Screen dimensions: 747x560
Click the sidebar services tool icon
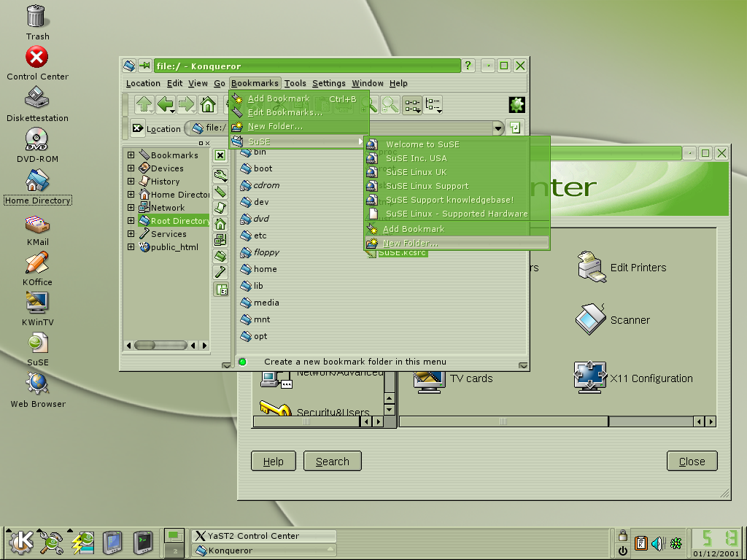(220, 272)
